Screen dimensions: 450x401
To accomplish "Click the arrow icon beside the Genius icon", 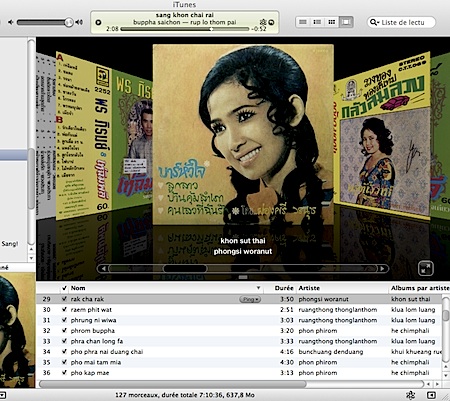I will tap(271, 22).
